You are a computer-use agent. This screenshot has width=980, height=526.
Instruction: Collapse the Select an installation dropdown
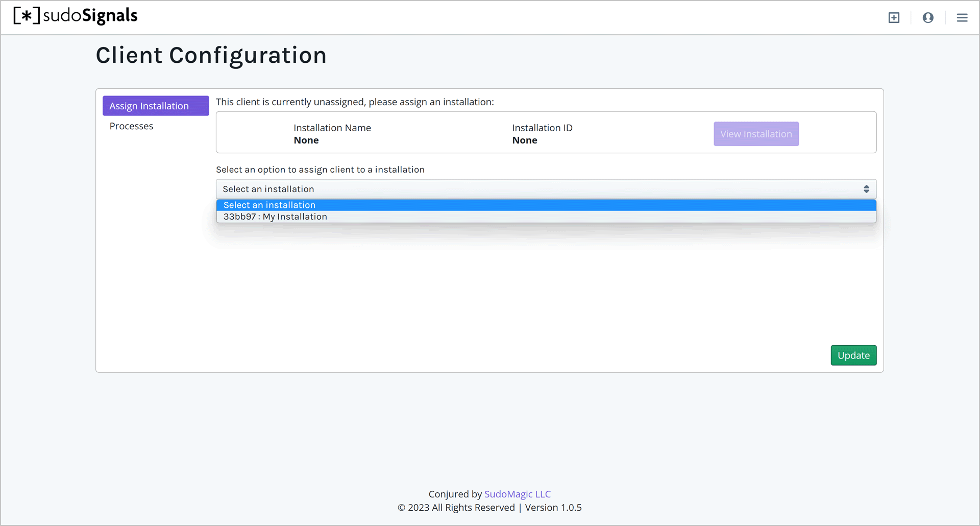(x=546, y=189)
